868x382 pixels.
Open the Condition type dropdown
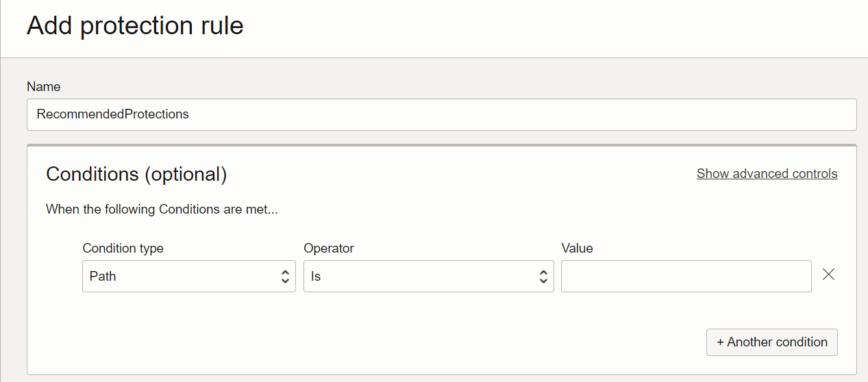[x=188, y=277]
